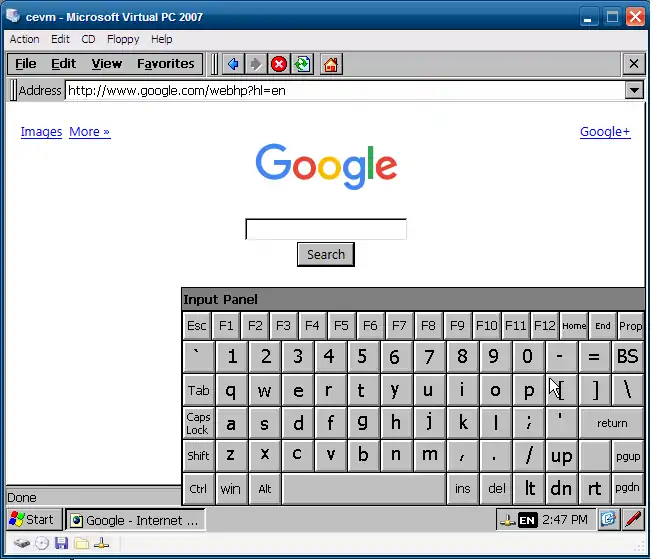Screen dimensions: 653x560
Task: Open the Floppy menu in Virtual PC
Action: pyautogui.click(x=123, y=39)
